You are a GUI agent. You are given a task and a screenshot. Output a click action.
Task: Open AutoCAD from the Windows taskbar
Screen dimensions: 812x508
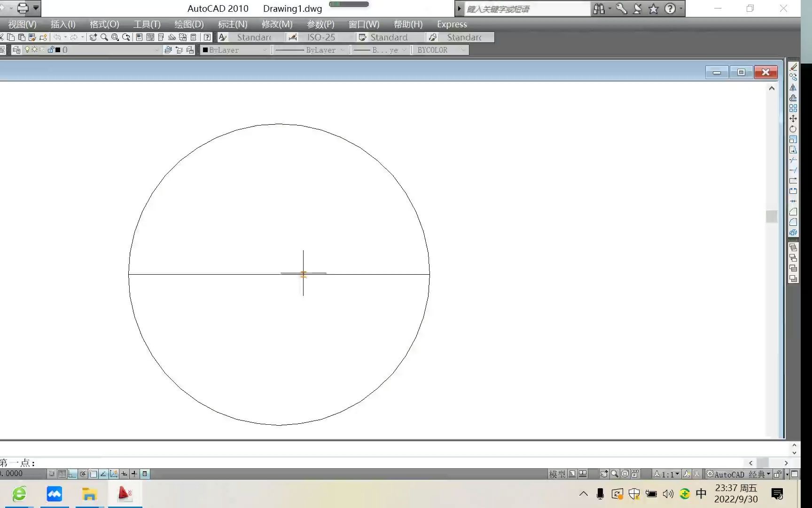[125, 494]
